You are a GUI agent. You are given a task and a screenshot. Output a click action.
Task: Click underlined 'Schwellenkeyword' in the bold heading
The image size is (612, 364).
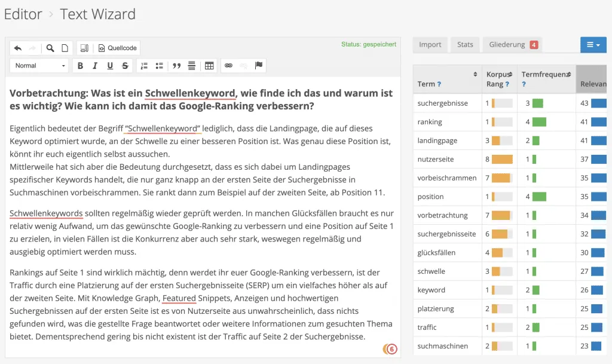point(191,93)
